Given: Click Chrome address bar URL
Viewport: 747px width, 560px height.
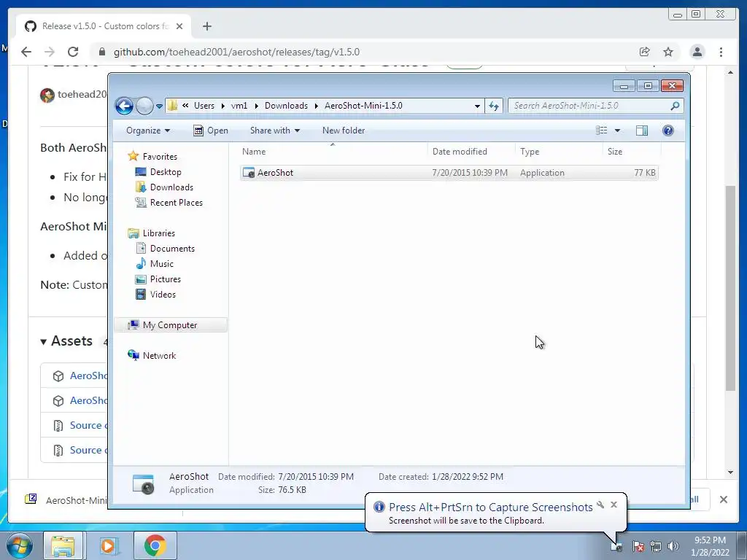Looking at the screenshot, I should (236, 52).
